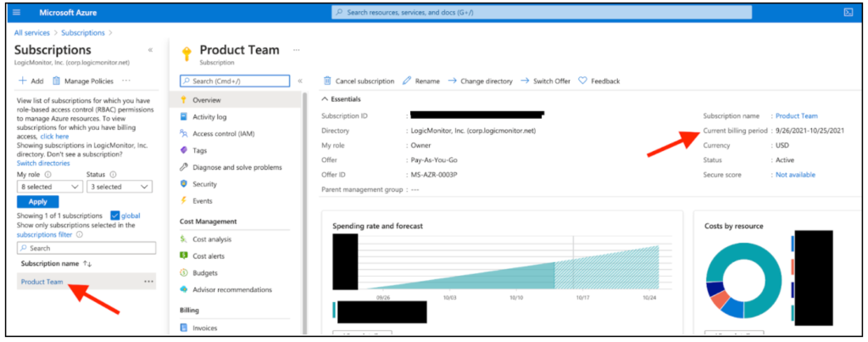Click the Tags icon
The width and height of the screenshot is (868, 342).
pyautogui.click(x=184, y=150)
